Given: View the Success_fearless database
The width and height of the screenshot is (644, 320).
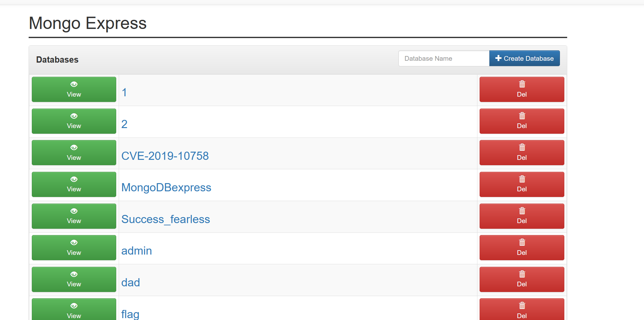Looking at the screenshot, I should [x=74, y=216].
